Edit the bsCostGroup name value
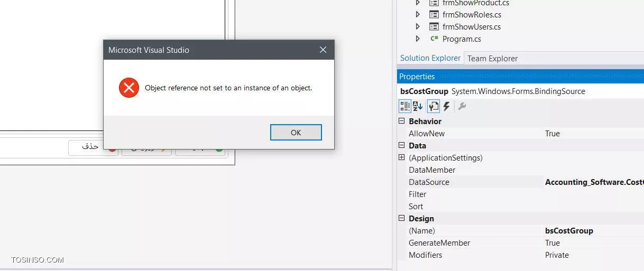The image size is (644, 271). click(569, 231)
